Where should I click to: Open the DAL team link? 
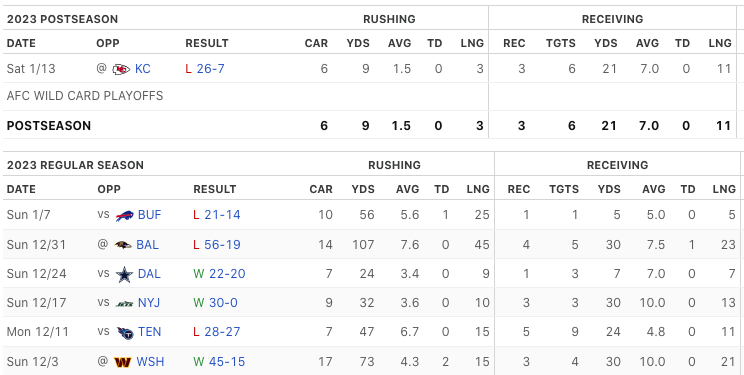click(x=149, y=274)
